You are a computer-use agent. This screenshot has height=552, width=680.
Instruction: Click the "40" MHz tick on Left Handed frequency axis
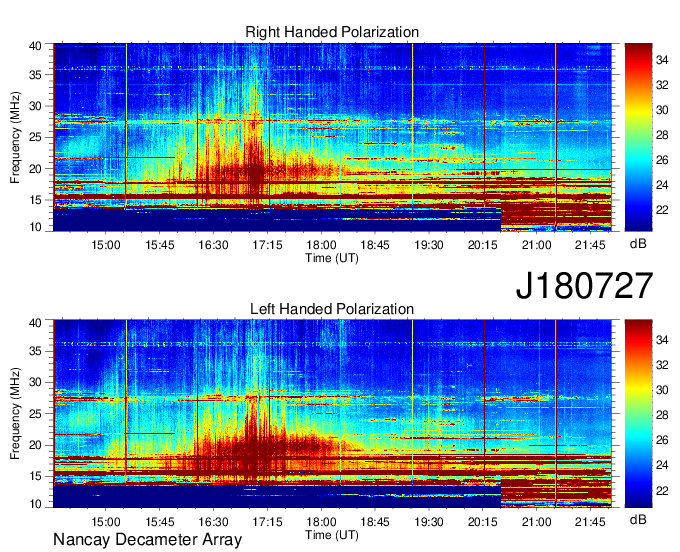pos(35,323)
